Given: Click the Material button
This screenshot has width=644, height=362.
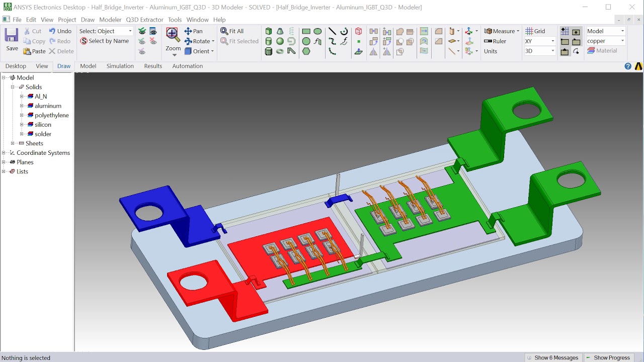Looking at the screenshot, I should tap(603, 51).
